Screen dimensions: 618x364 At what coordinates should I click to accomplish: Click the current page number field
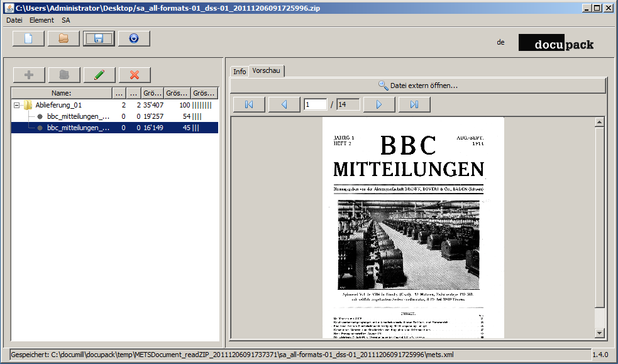pyautogui.click(x=316, y=104)
